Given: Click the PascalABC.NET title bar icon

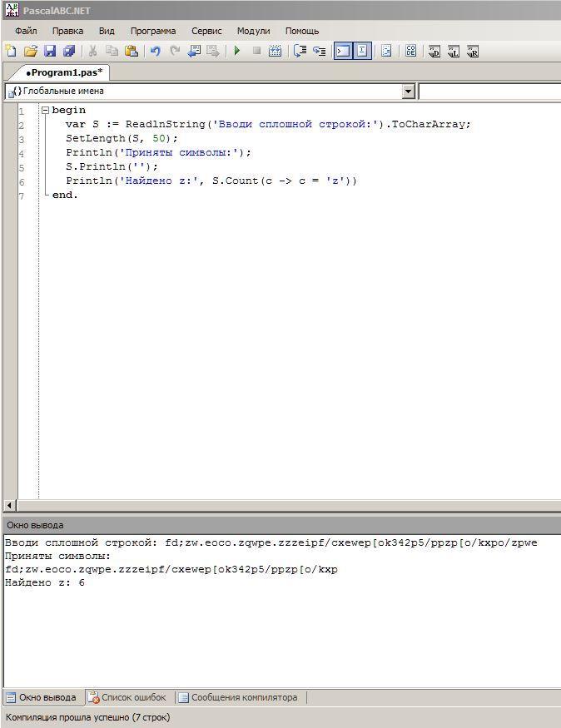Looking at the screenshot, I should coord(12,10).
